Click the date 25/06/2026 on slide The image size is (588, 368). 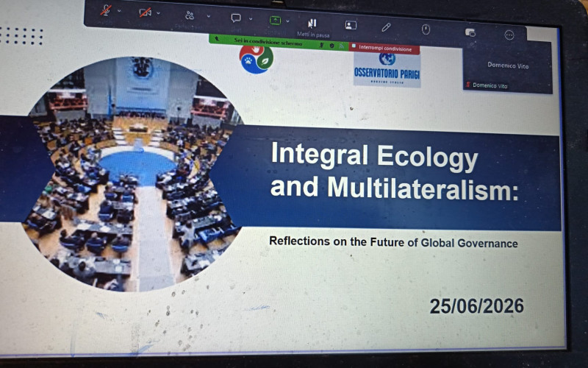pos(476,306)
